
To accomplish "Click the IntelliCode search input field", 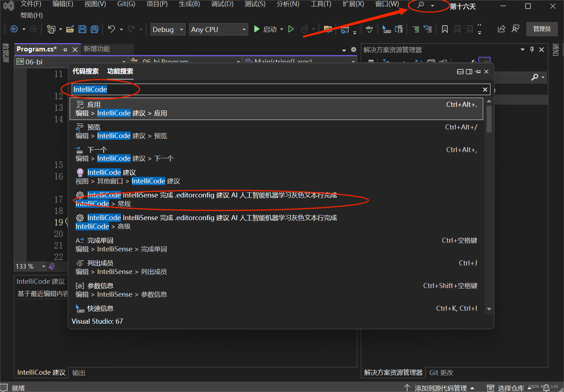I will point(281,90).
